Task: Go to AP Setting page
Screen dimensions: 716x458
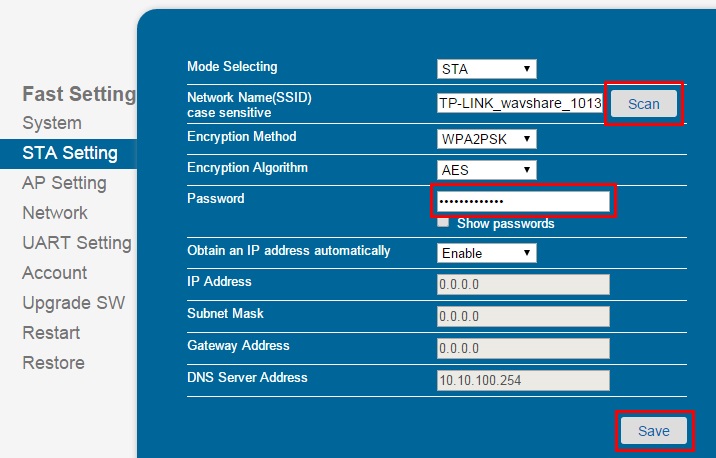Action: pos(64,183)
